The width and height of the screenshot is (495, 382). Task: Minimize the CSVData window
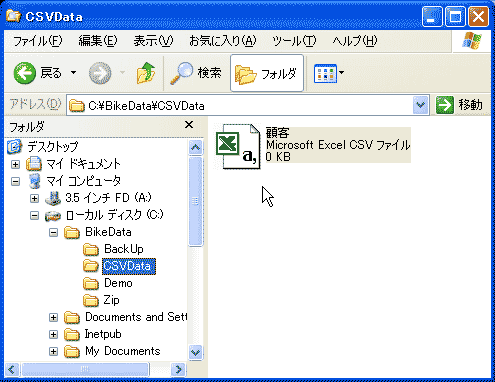click(x=432, y=16)
